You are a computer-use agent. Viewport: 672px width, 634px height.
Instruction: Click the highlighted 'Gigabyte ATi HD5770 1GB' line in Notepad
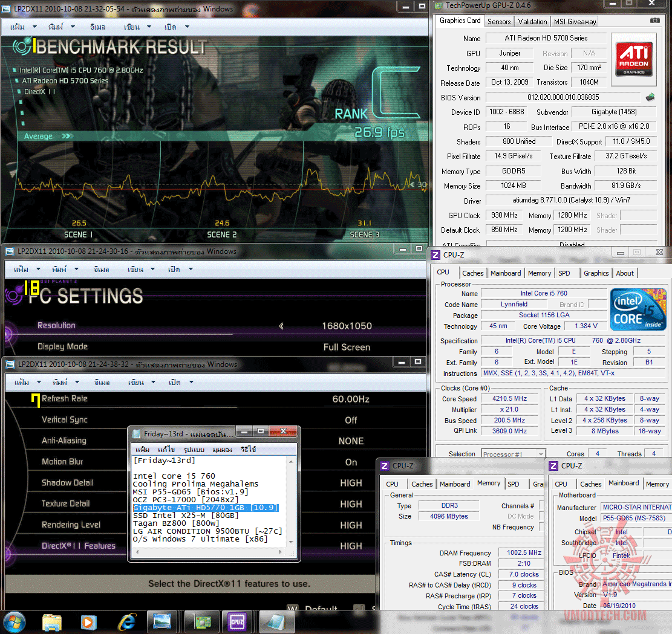tap(206, 508)
